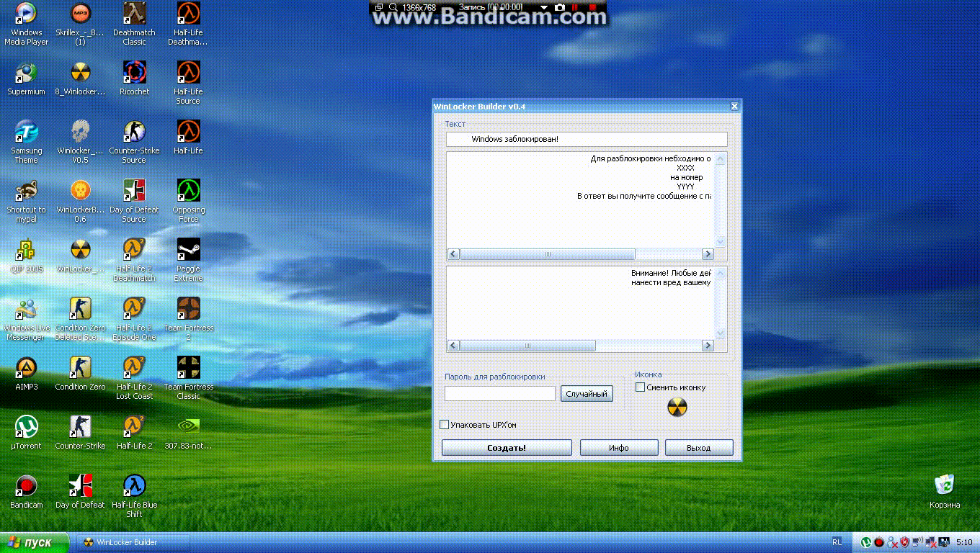The width and height of the screenshot is (980, 553).
Task: Select the Counter-Strike Source desktop icon
Action: (134, 141)
